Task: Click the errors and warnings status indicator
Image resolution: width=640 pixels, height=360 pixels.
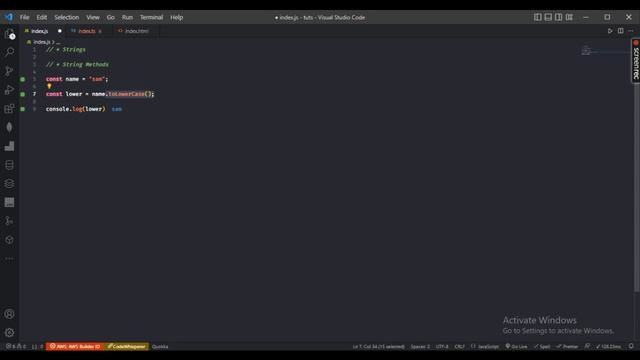Action: [16, 346]
